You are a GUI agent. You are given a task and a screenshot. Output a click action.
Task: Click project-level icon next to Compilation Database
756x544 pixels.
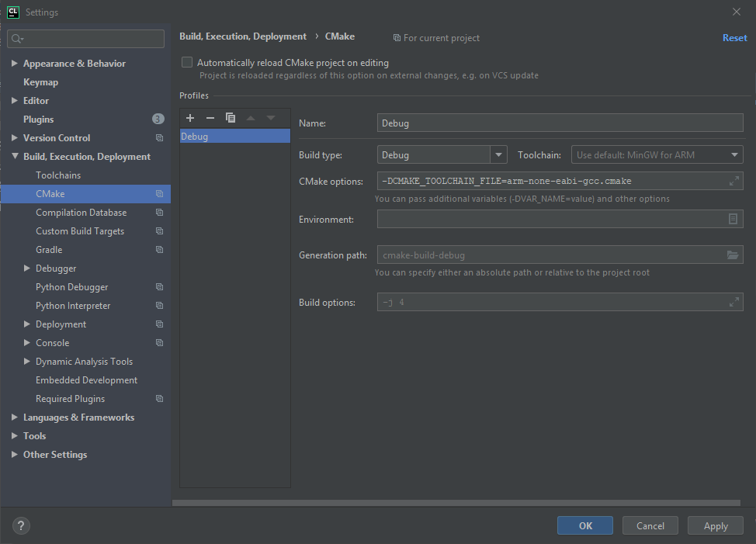pos(160,213)
